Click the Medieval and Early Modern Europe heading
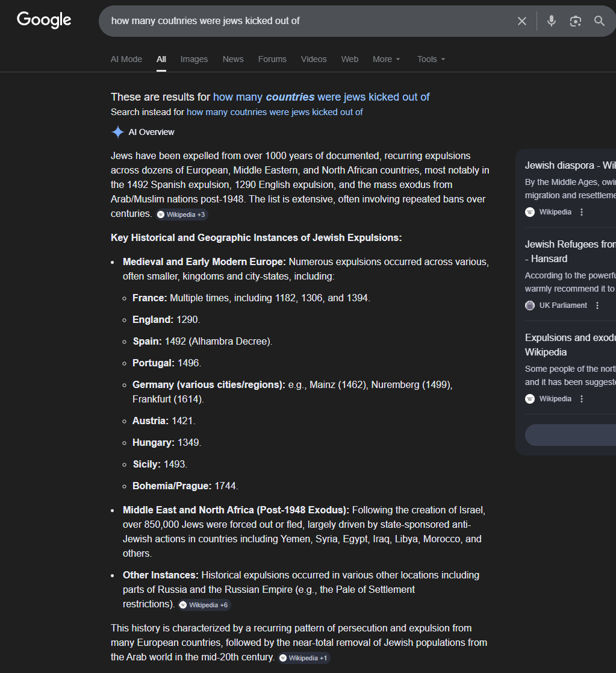Screen dimensions: 616x673 [x=204, y=262]
